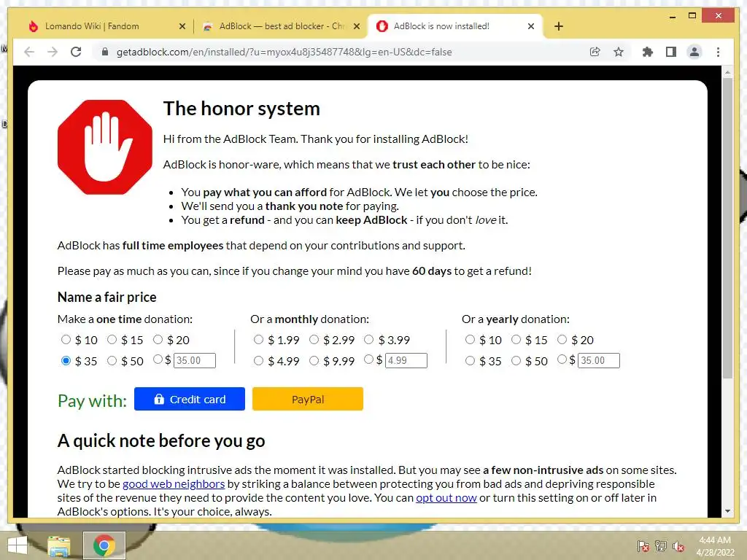Click one time custom amount field
This screenshot has height=560, width=747.
coord(195,360)
